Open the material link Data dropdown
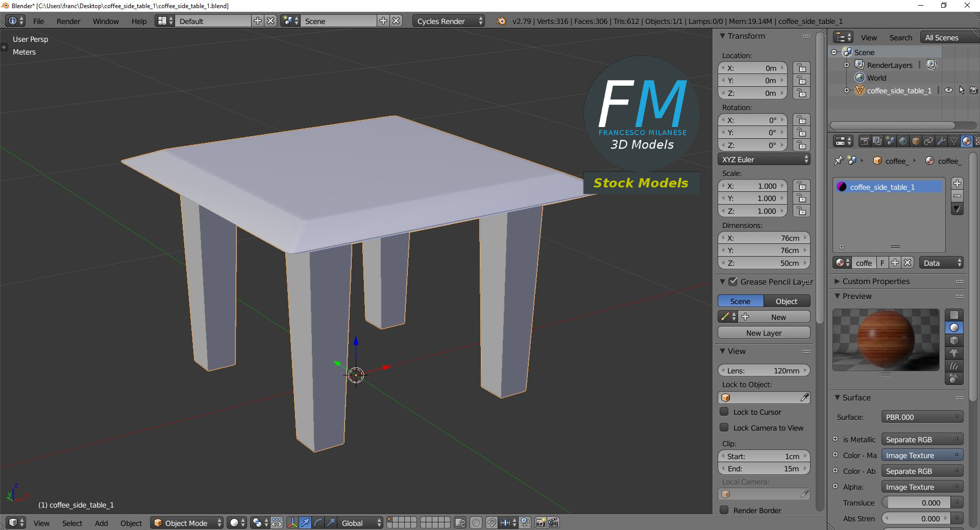980x530 pixels. (x=941, y=263)
